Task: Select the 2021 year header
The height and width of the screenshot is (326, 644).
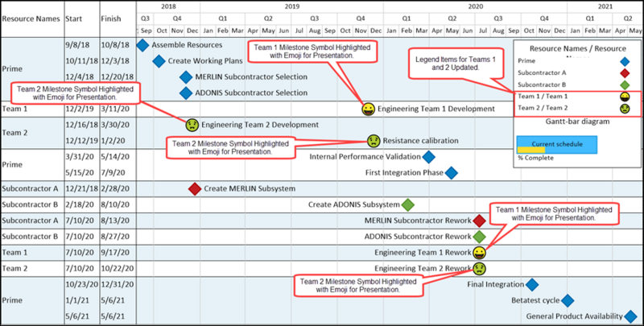Action: pyautogui.click(x=605, y=6)
